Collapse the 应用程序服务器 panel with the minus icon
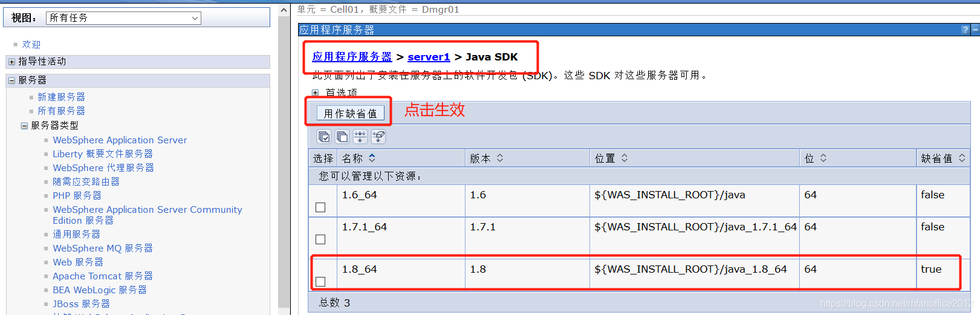 [975, 30]
